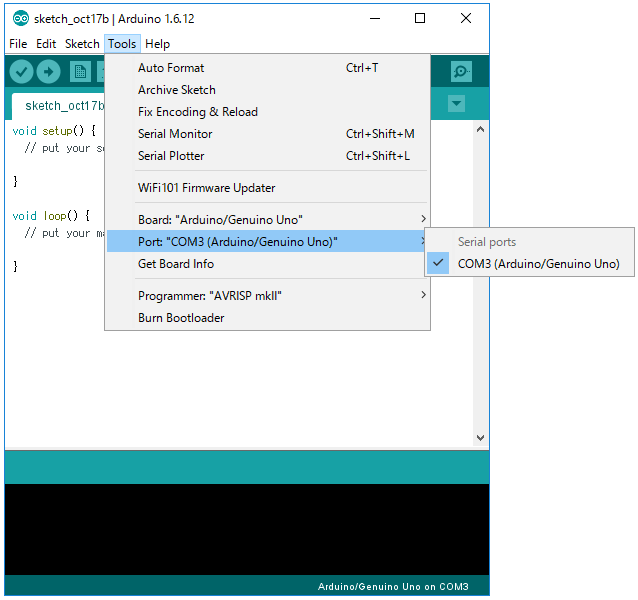Select COM3 (Arduino/Genuino Uno) serial port
The height and width of the screenshot is (600, 638).
(529, 264)
